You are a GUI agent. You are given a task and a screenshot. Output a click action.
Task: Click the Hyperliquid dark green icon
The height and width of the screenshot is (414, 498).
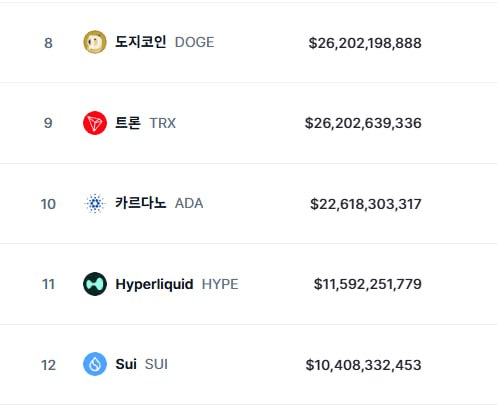95,284
